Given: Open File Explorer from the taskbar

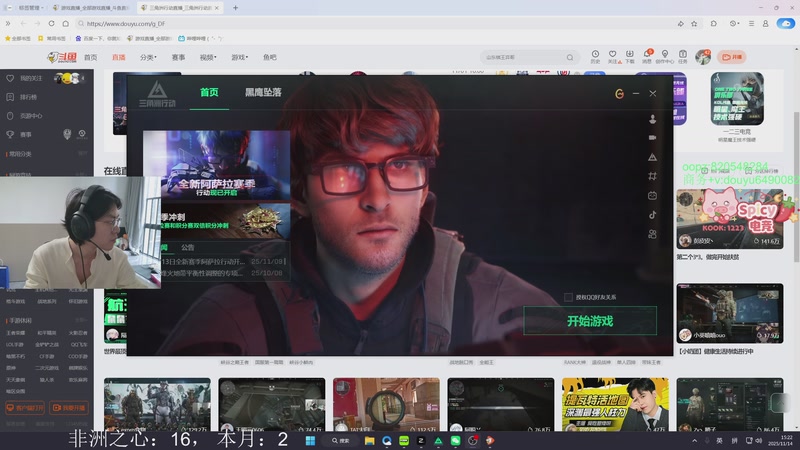Looking at the screenshot, I should tap(369, 441).
